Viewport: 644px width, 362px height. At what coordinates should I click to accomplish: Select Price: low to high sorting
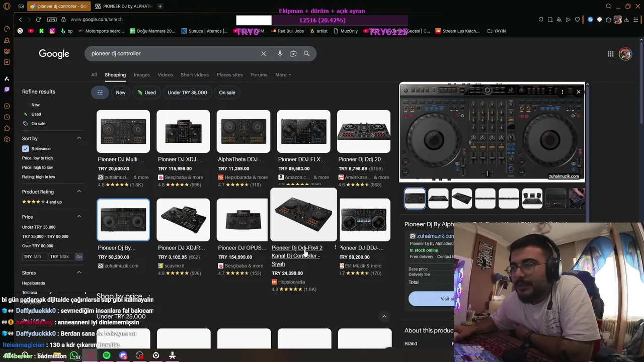click(37, 158)
